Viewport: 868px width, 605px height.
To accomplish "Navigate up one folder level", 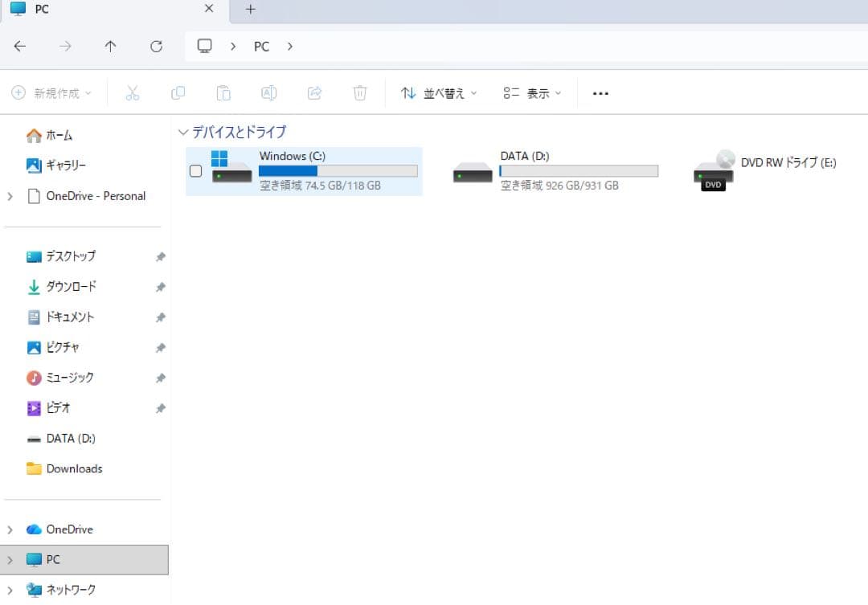I will click(x=110, y=46).
